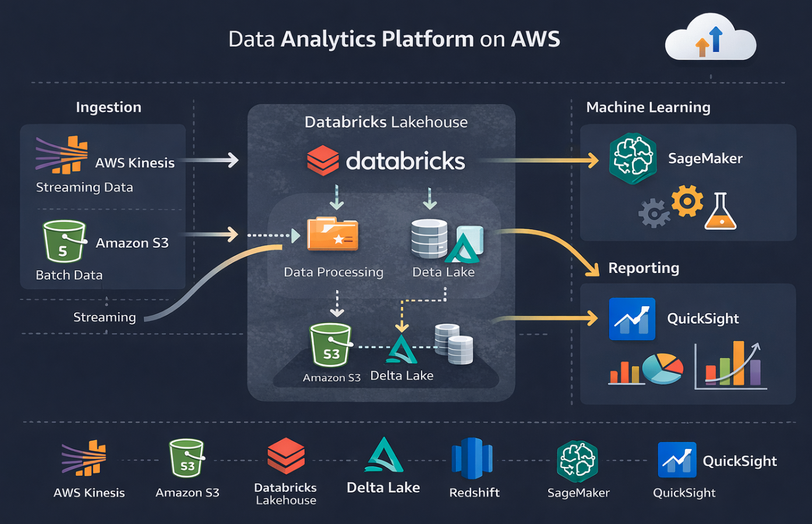This screenshot has height=524, width=812.
Task: Click the Amazon S3 bucket icon above Batch Data
Action: [63, 242]
